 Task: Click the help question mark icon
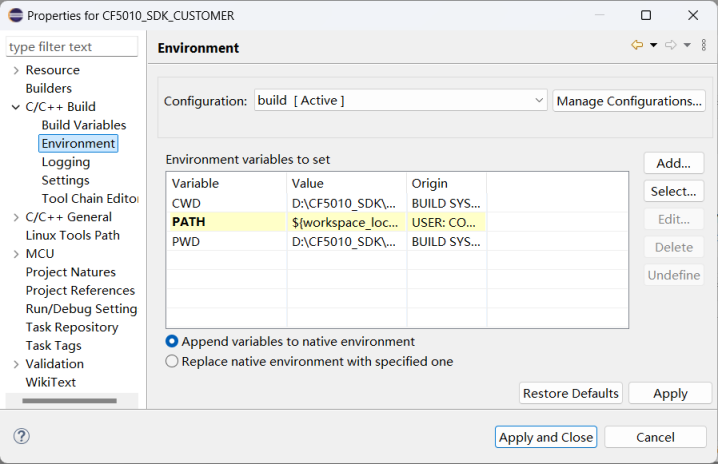[x=22, y=437]
